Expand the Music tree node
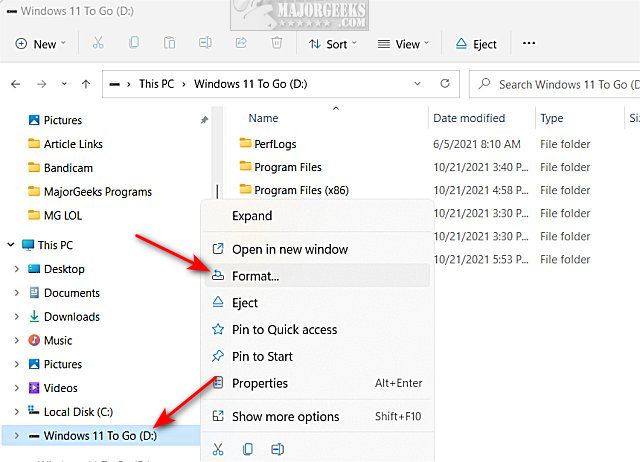This screenshot has height=462, width=640. click(17, 340)
